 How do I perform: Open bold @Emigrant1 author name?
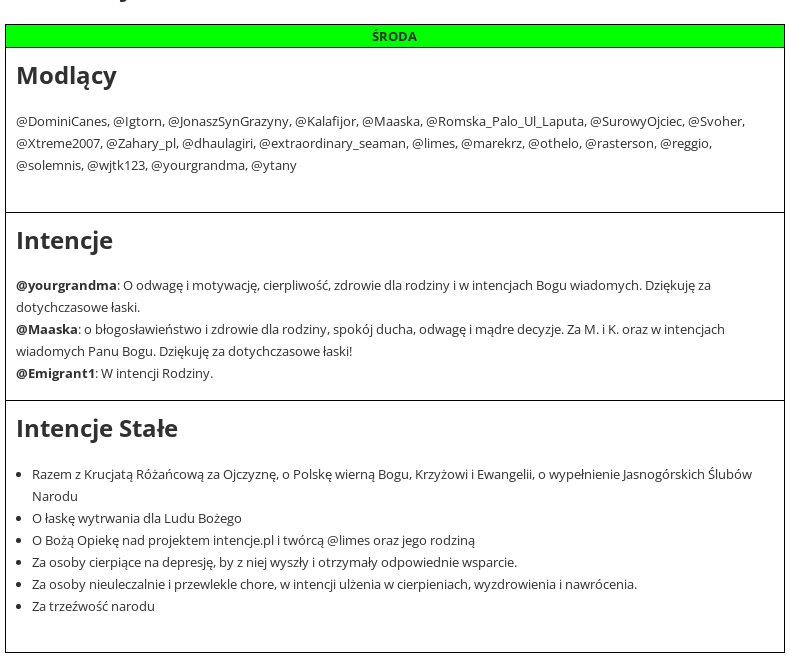[x=55, y=373]
